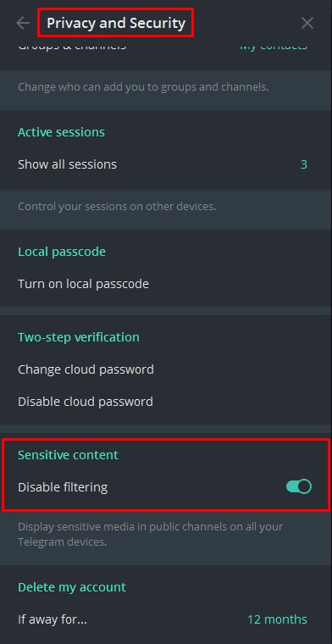Click the Two-step verification section heading

tap(79, 336)
